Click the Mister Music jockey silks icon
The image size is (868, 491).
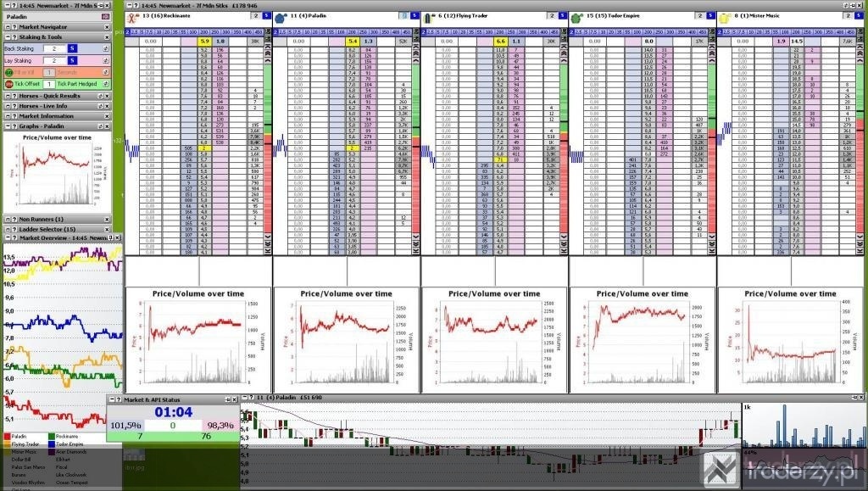[724, 19]
